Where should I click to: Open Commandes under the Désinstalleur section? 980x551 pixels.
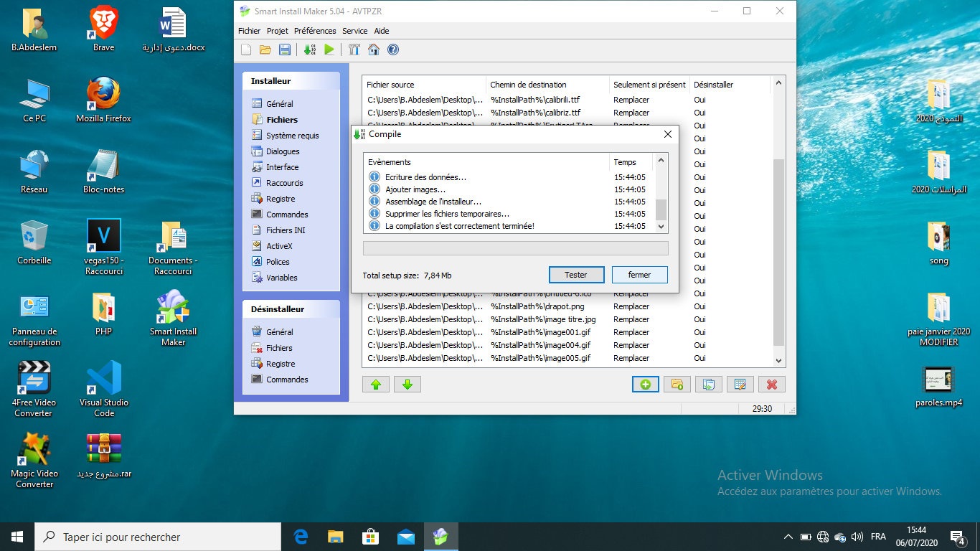(x=287, y=380)
